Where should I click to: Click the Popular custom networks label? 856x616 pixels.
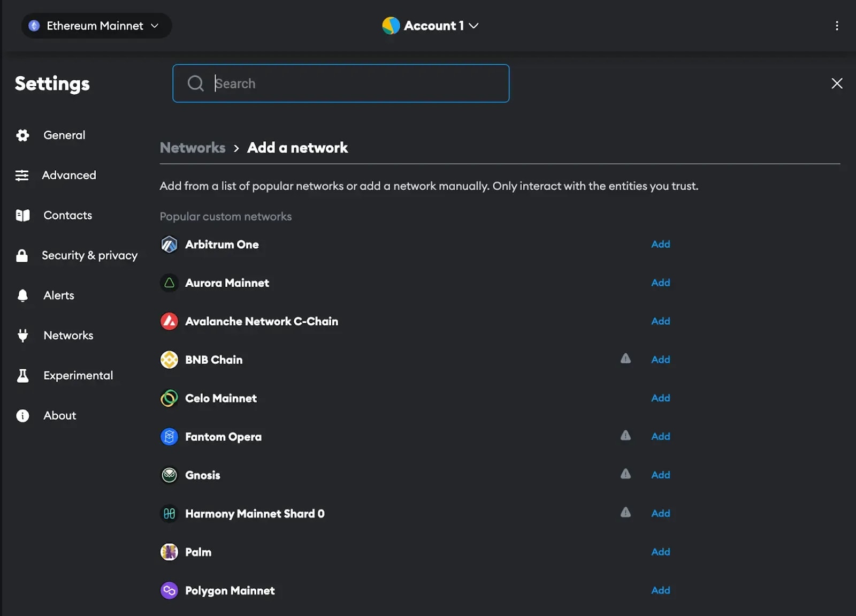[x=226, y=217]
